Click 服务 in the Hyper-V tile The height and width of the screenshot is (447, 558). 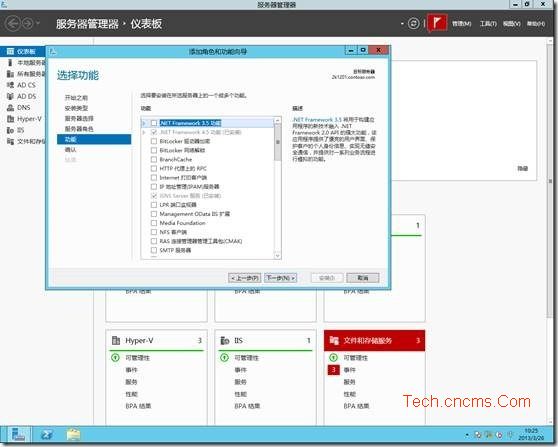click(131, 382)
